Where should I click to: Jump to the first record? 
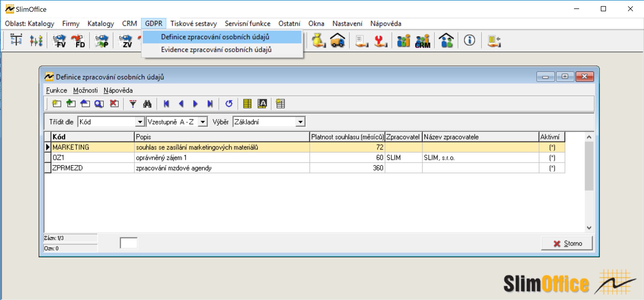(166, 104)
